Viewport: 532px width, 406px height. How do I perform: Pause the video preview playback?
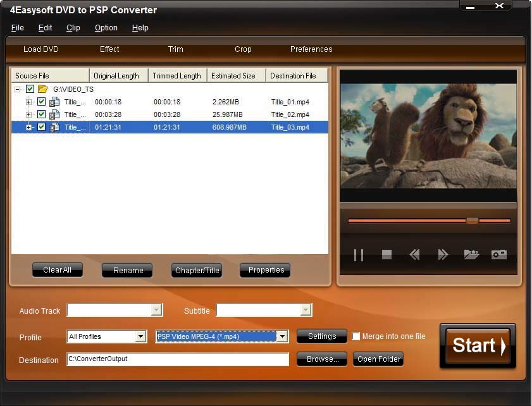click(359, 255)
